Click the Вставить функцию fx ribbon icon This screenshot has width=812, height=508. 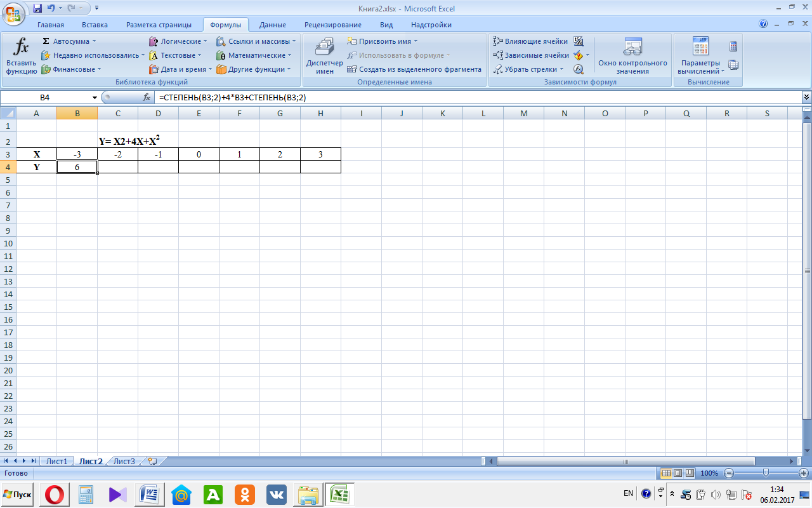click(22, 56)
